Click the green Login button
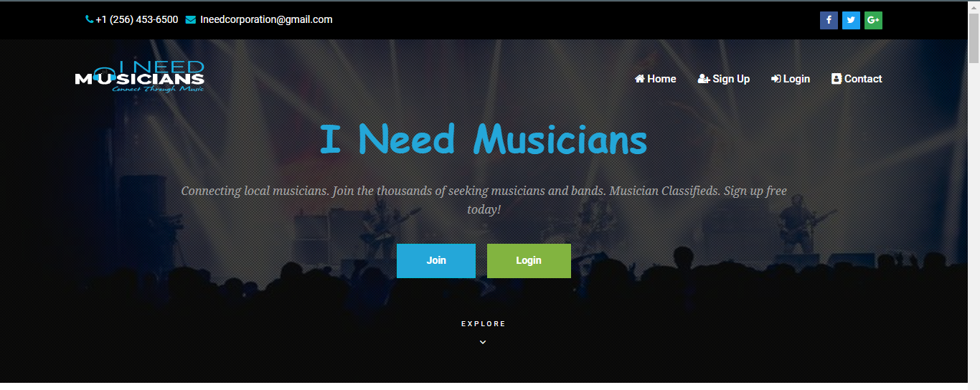 point(529,261)
